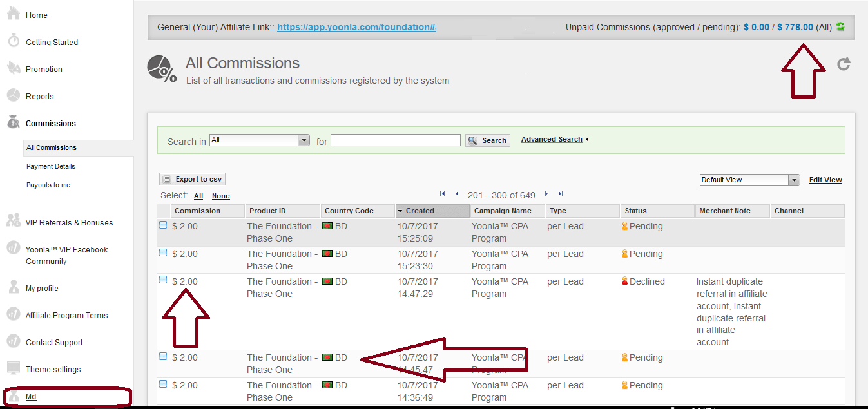The image size is (868, 409).
Task: Open the Default View dropdown
Action: click(750, 180)
